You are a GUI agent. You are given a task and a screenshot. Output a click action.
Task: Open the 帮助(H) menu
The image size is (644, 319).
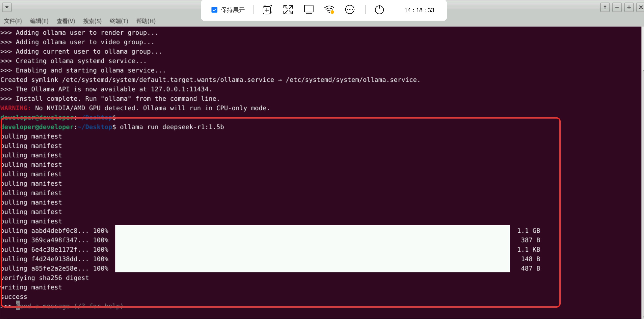pos(146,21)
